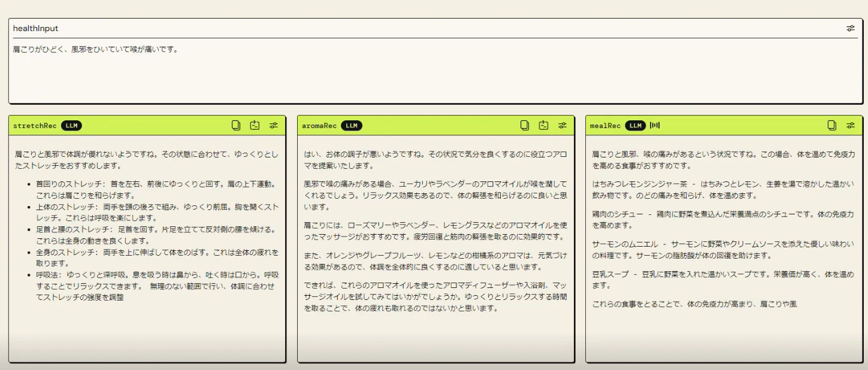Open stretchRec card settings sliders icon
This screenshot has height=370, width=868.
pyautogui.click(x=274, y=125)
